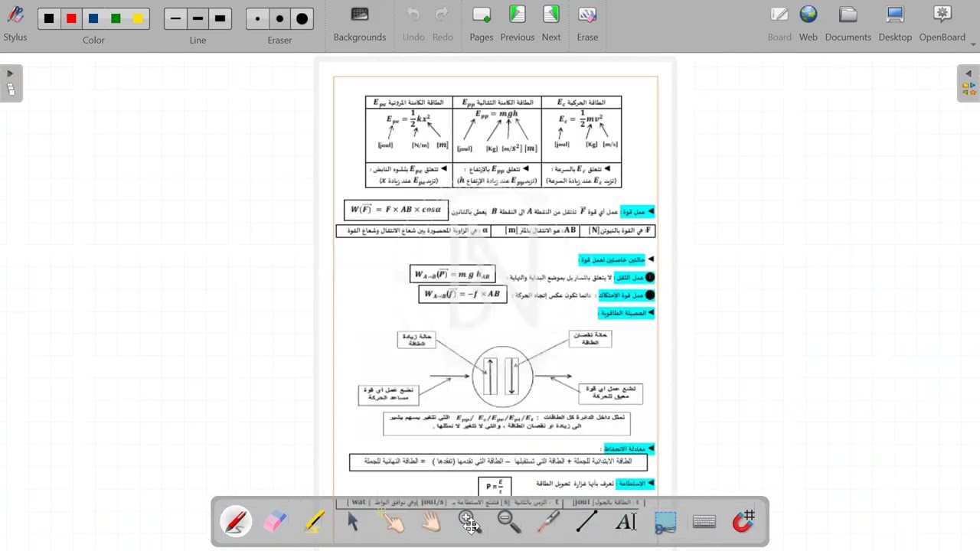Open the OpenBoard menu
This screenshot has width=980, height=551.
942,24
